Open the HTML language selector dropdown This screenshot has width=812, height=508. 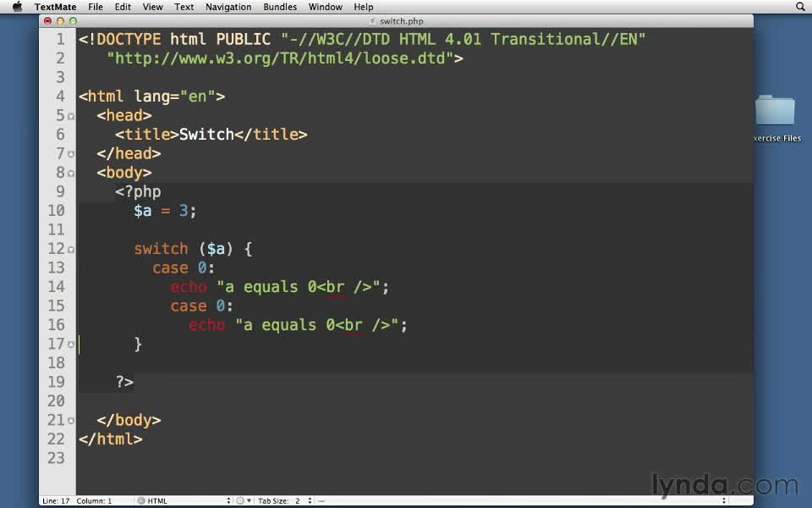[186, 500]
